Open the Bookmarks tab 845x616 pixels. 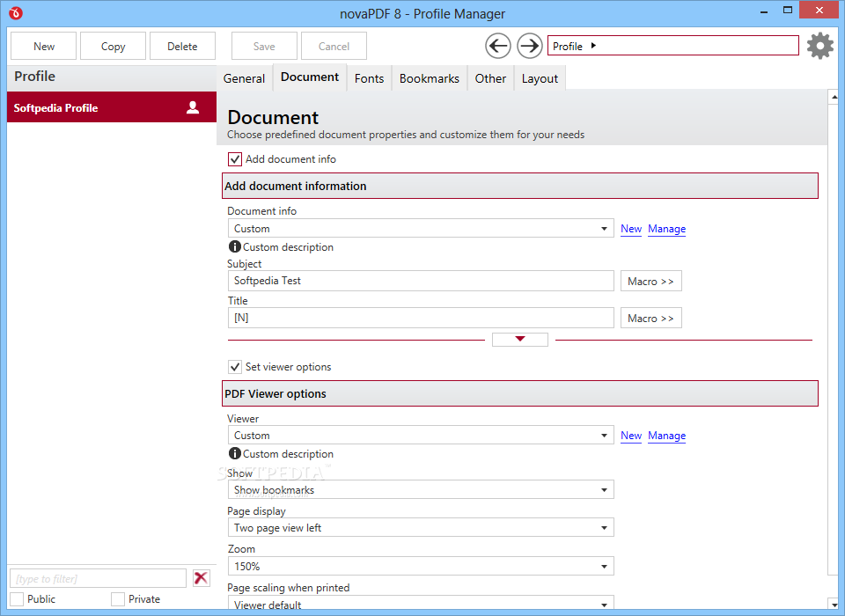[430, 78]
